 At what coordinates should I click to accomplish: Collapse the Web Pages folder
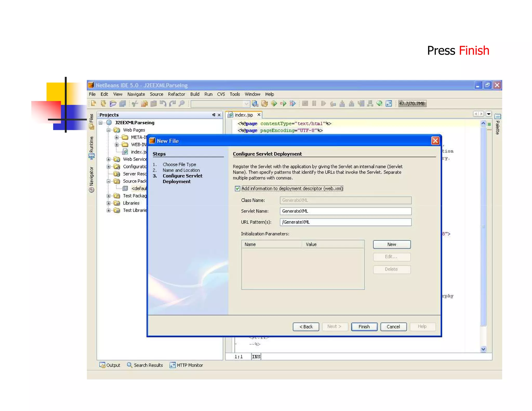point(109,130)
